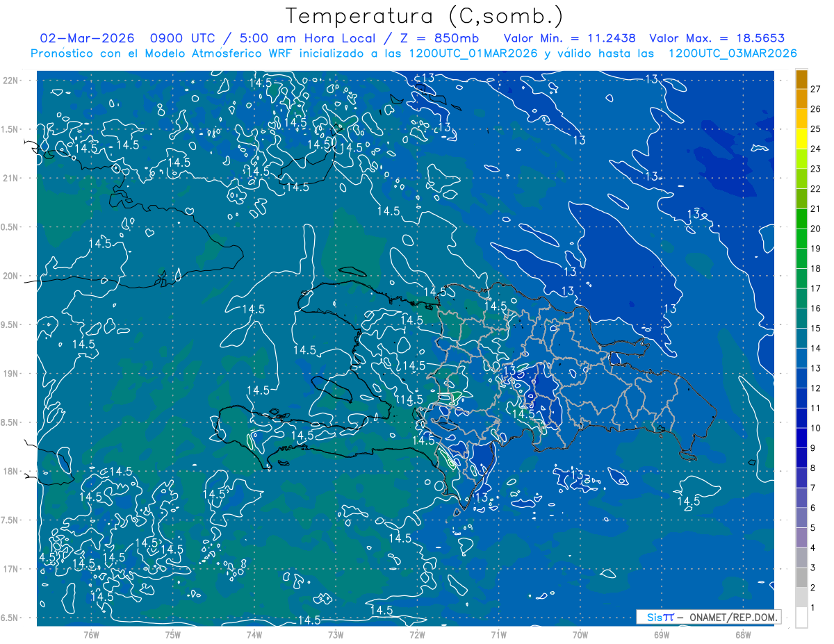Click the "1" label on the color scale
The height and width of the screenshot is (644, 834).
pos(812,608)
